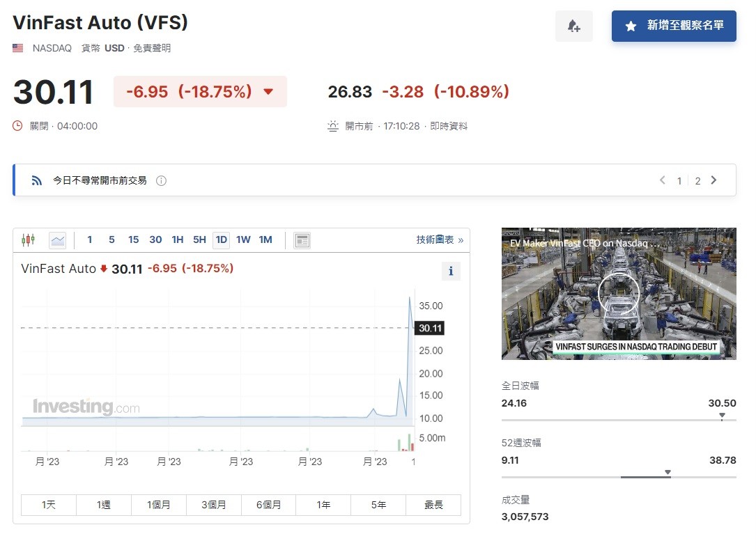756x557 pixels.
Task: Select the 5年 time range
Action: pos(378,505)
